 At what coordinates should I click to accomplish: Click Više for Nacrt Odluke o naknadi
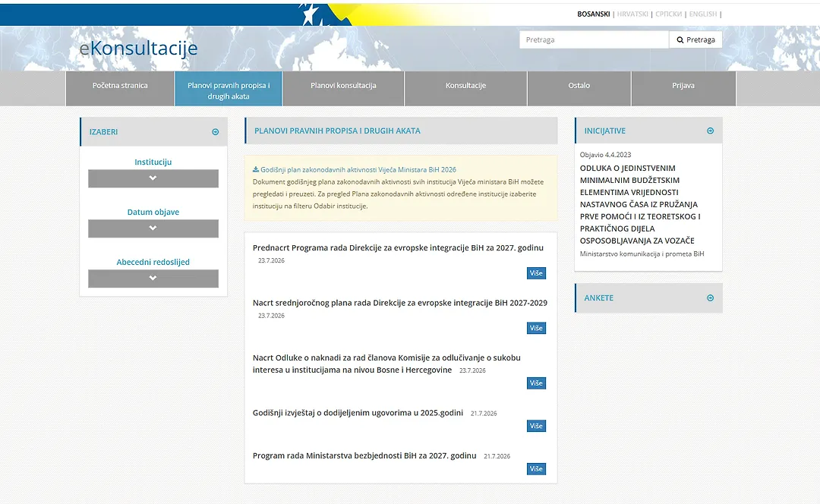click(536, 383)
